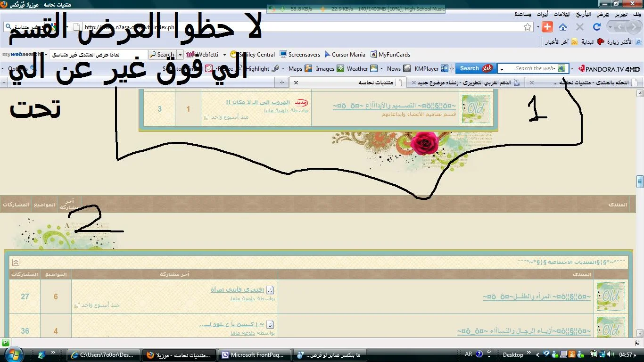This screenshot has width=644, height=362.
Task: Click the Firefox home button
Action: click(x=563, y=27)
